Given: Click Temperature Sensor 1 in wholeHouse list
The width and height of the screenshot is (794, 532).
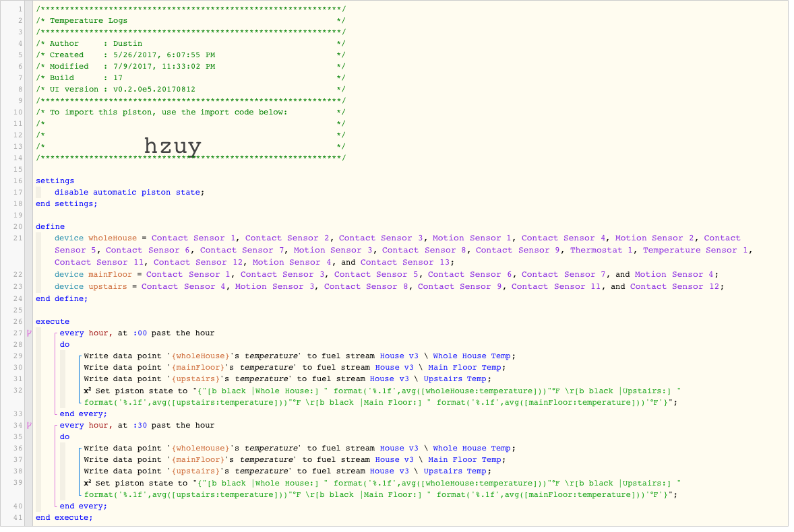Looking at the screenshot, I should coord(696,251).
